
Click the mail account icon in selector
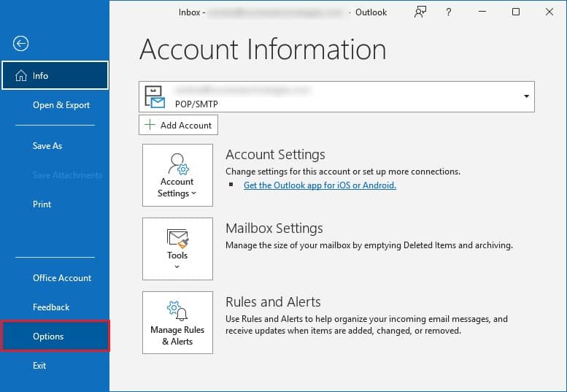(155, 97)
